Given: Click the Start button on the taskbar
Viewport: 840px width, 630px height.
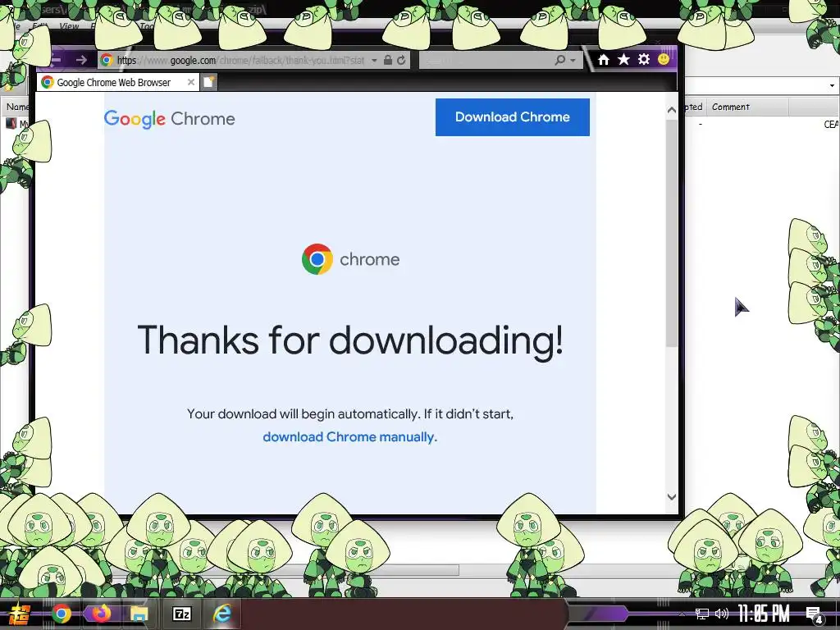Looking at the screenshot, I should [20, 614].
